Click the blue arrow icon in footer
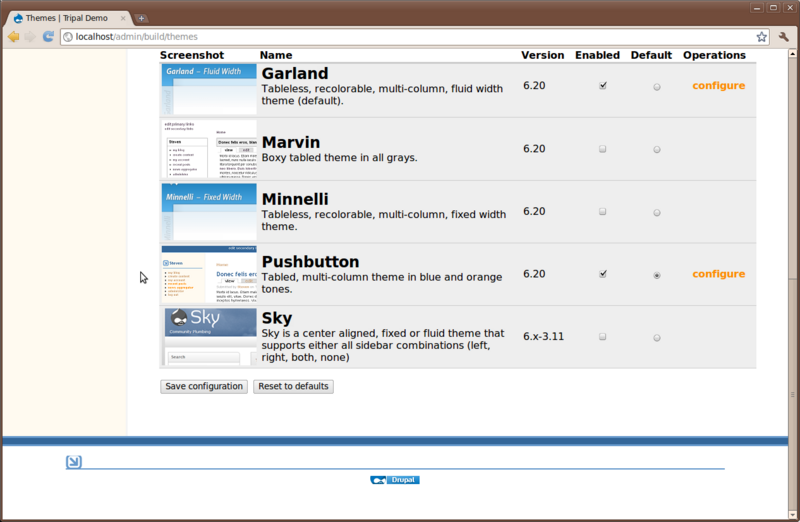800x522 pixels. coord(74,462)
